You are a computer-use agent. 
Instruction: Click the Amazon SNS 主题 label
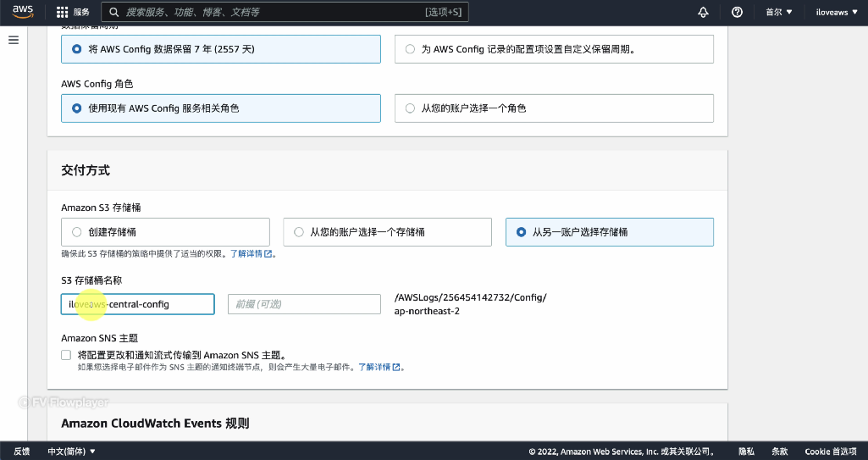point(100,338)
